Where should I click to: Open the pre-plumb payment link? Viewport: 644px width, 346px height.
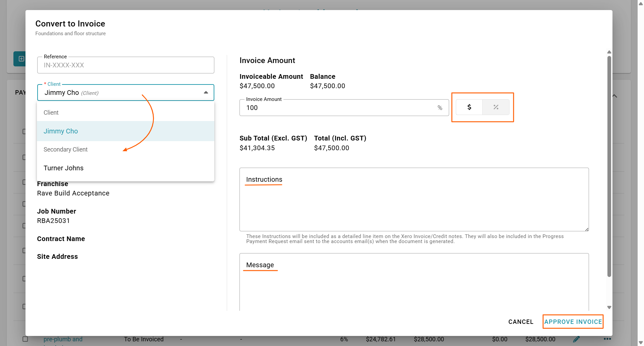point(63,339)
